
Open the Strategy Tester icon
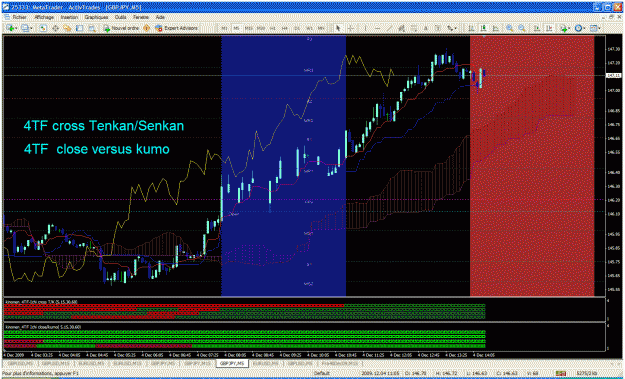[x=92, y=28]
